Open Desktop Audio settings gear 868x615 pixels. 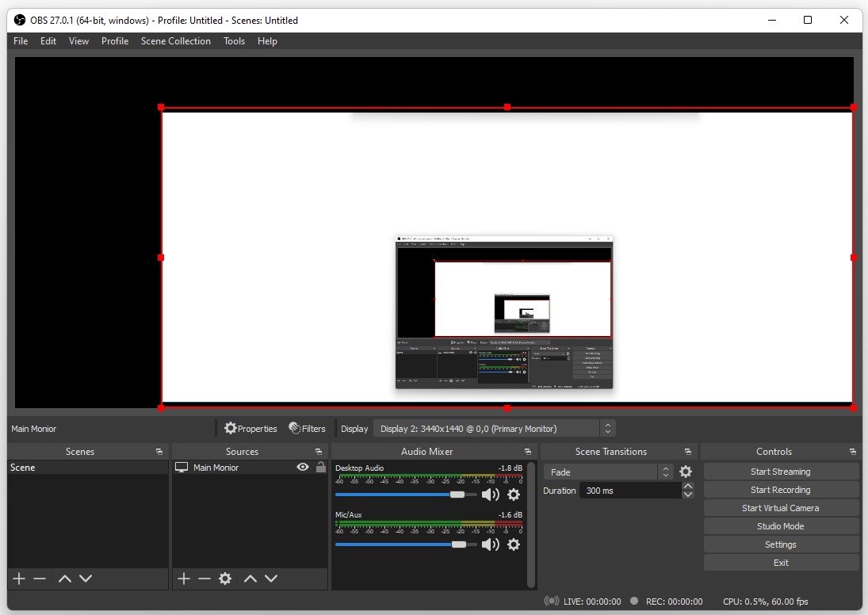pos(514,495)
